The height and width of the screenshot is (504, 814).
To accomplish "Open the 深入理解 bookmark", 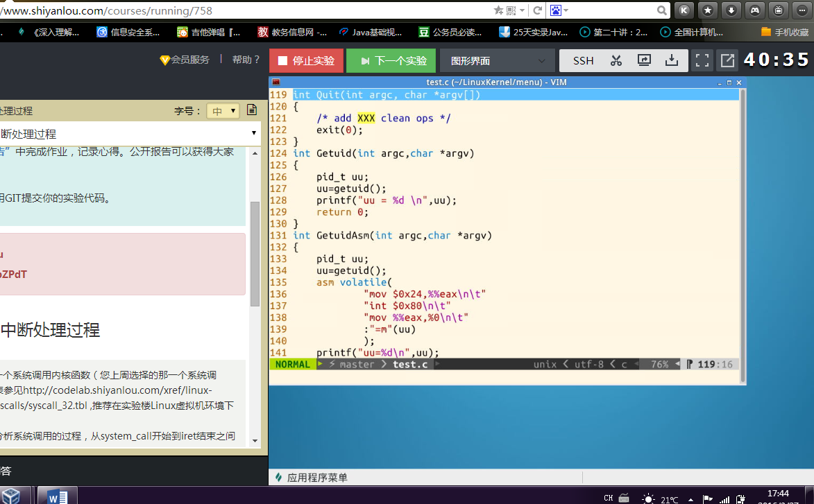I will 49,32.
